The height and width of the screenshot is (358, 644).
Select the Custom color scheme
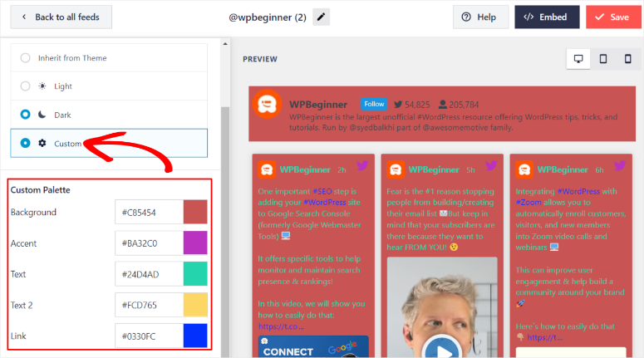click(x=109, y=143)
